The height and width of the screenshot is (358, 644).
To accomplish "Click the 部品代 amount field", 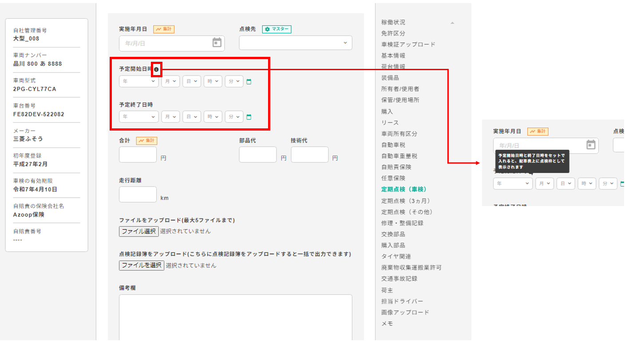I will click(258, 154).
